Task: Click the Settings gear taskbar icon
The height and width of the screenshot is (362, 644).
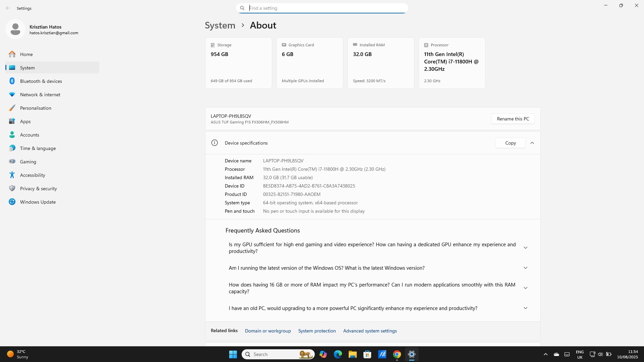Action: [412, 354]
